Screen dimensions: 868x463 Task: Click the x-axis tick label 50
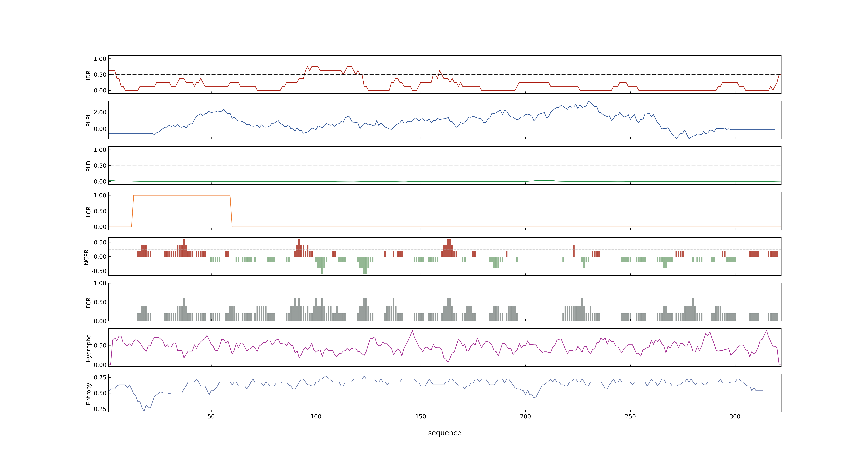(211, 416)
